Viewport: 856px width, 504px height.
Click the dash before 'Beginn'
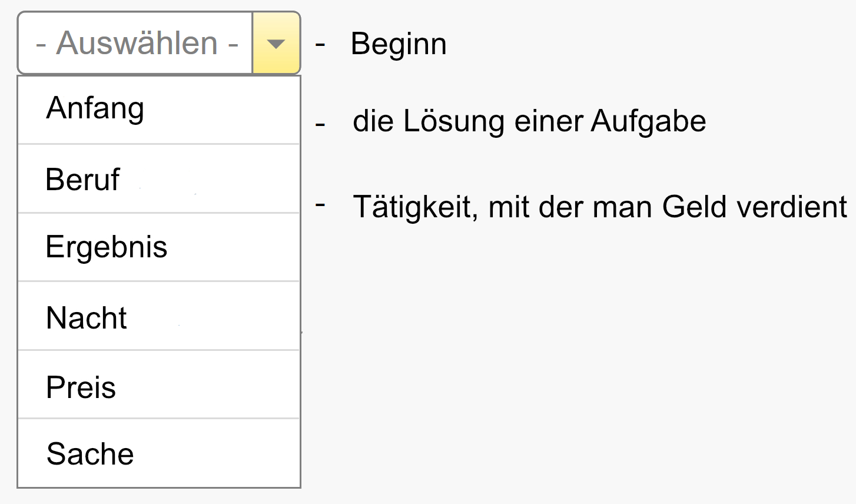(320, 44)
